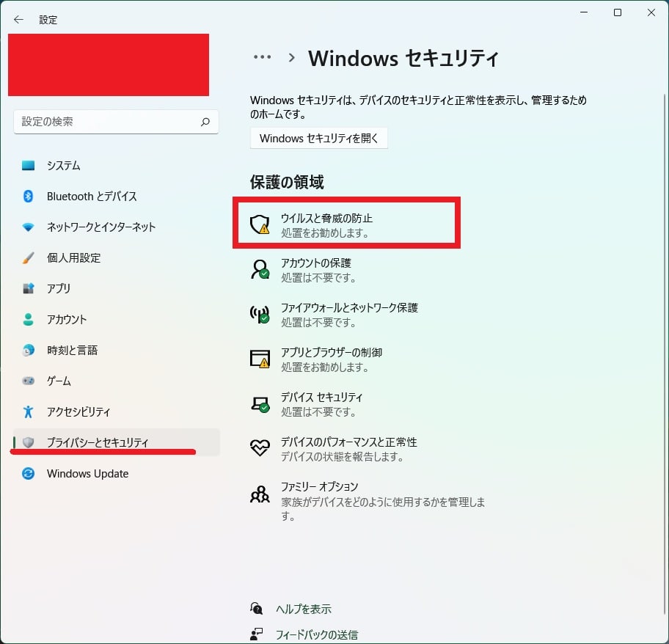Click the privacy shield icon in sidebar

click(28, 442)
